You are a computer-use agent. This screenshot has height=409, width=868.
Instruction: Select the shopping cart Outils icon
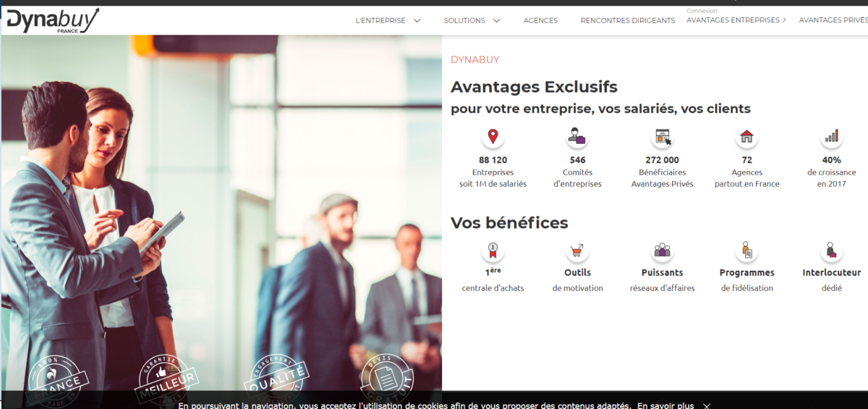[x=576, y=251]
